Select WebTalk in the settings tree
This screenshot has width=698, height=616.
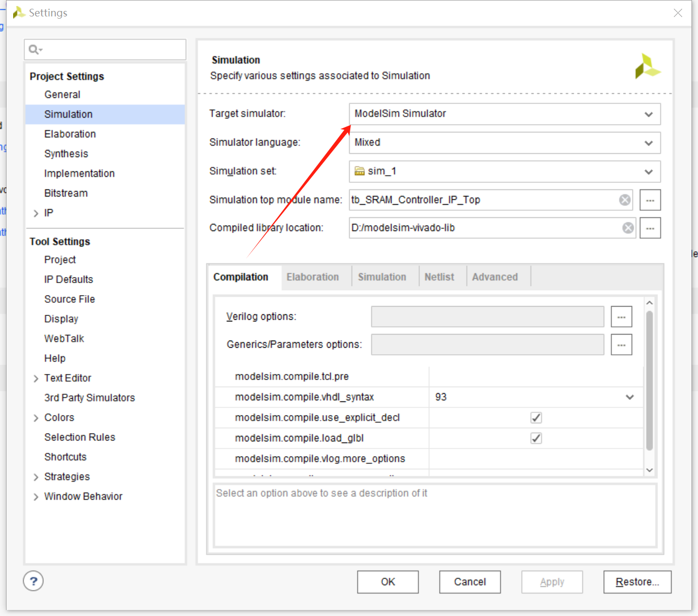click(64, 339)
